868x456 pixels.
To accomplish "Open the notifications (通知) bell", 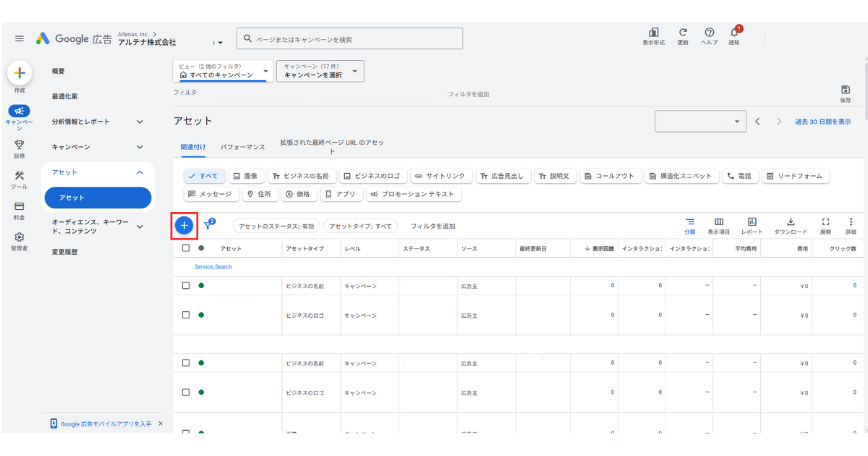I will pyautogui.click(x=734, y=33).
